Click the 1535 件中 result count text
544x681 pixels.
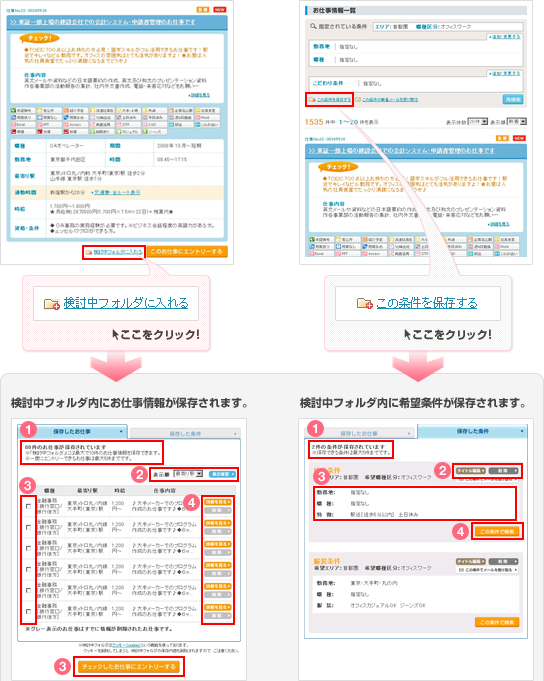coord(322,122)
